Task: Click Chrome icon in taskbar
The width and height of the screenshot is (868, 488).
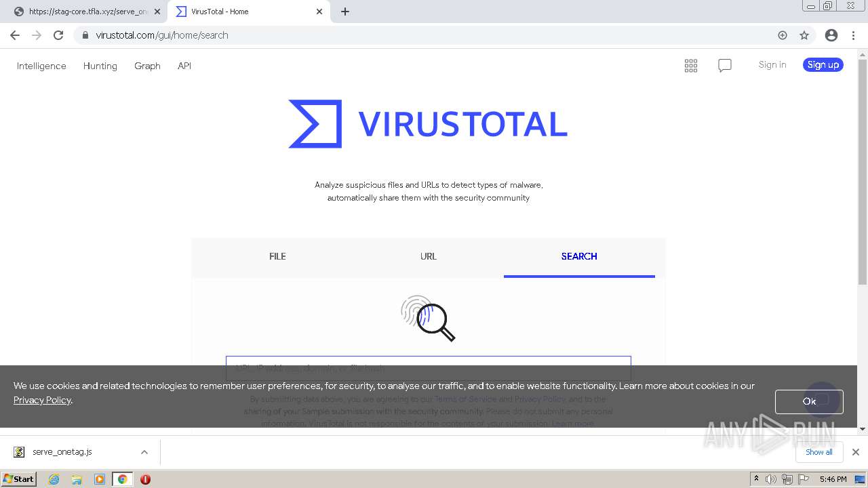Action: pos(122,479)
